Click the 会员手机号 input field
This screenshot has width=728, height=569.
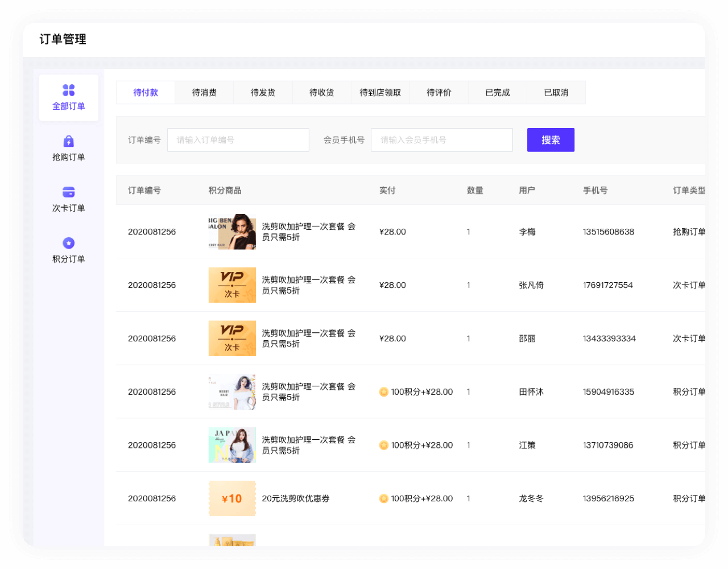click(x=441, y=140)
